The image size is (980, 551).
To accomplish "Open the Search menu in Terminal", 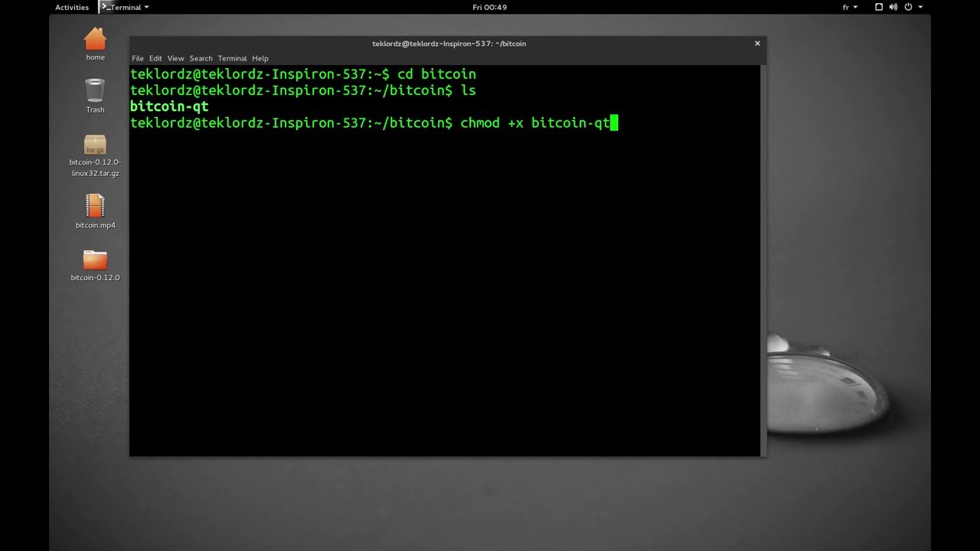I will point(201,58).
